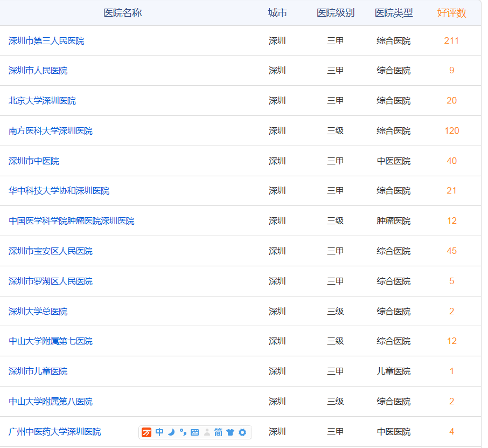Click rating 2 in 深圳大学总医院 row
The width and height of the screenshot is (488, 448).
click(451, 311)
